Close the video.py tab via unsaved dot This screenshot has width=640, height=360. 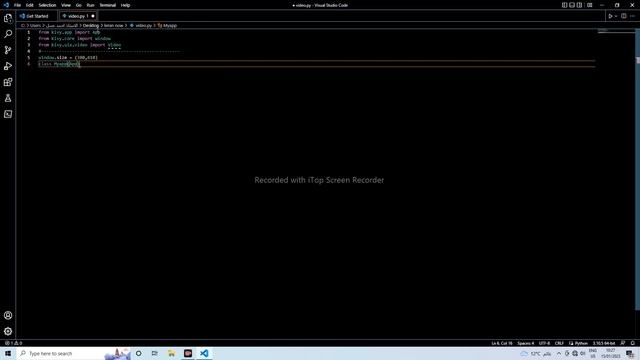click(x=93, y=16)
